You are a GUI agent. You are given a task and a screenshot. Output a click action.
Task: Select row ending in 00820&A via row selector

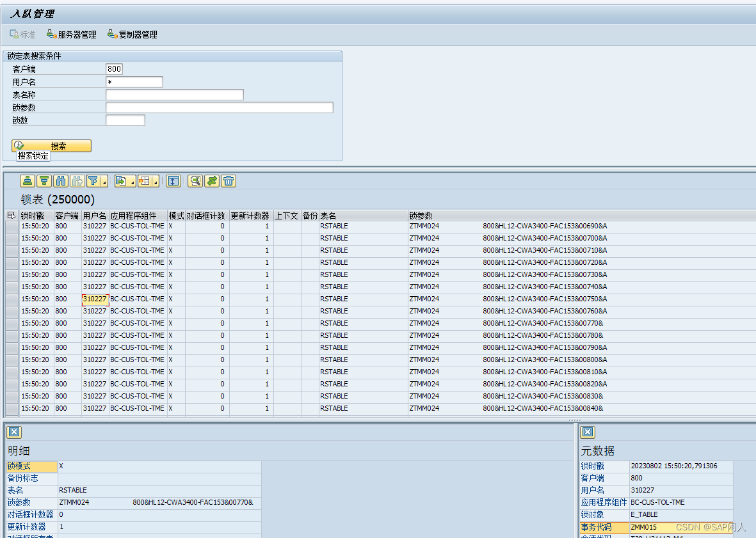[x=12, y=384]
